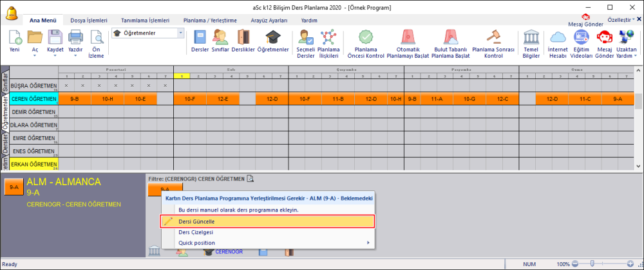Open Planlama Sonrası Kontrol gavel icon
This screenshot has width=644, height=270.
(493, 37)
